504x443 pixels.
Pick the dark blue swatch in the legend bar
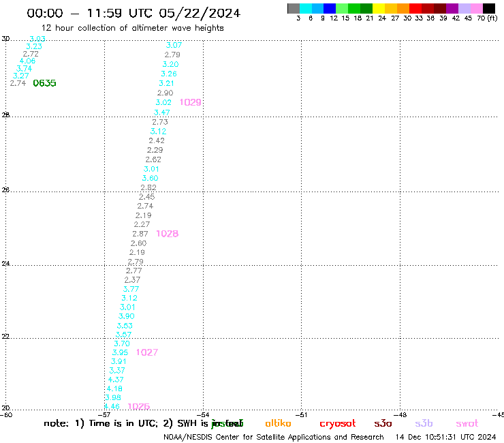click(330, 9)
